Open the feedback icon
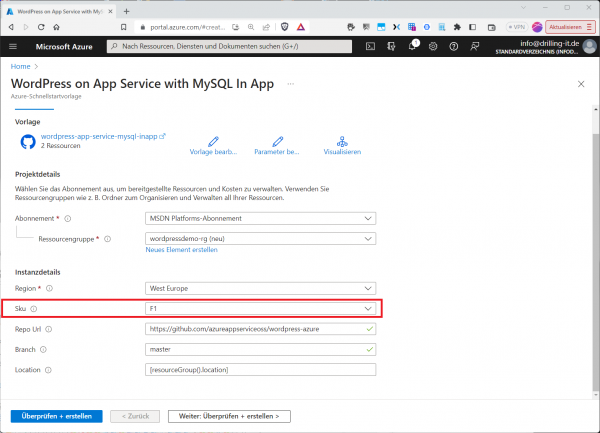600x433 pixels. [474, 47]
